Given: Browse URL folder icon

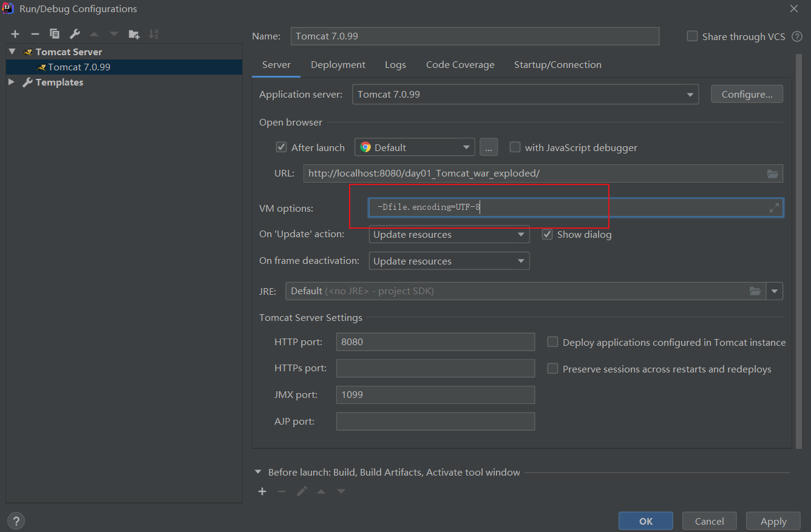Looking at the screenshot, I should pyautogui.click(x=772, y=173).
